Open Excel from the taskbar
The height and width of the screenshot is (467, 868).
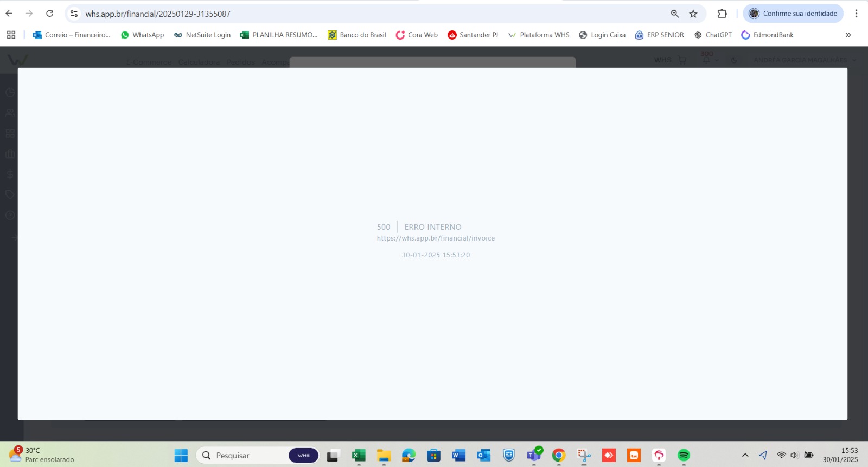pos(359,456)
